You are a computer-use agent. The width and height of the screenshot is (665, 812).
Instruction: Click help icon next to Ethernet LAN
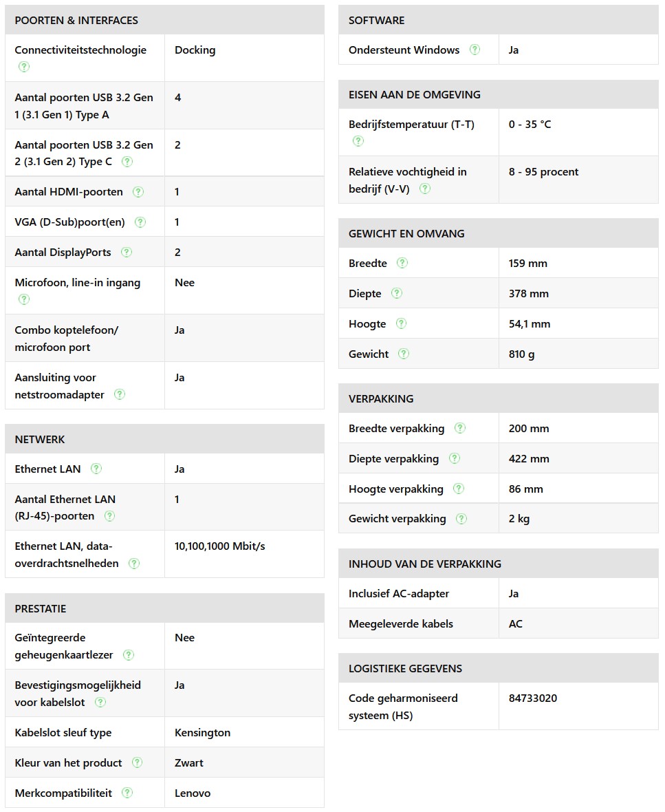[96, 469]
